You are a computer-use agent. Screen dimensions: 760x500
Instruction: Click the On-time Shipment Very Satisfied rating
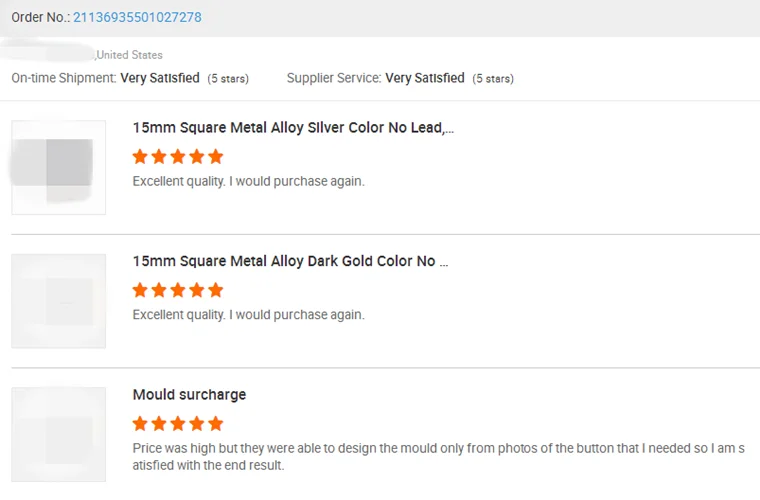(160, 78)
